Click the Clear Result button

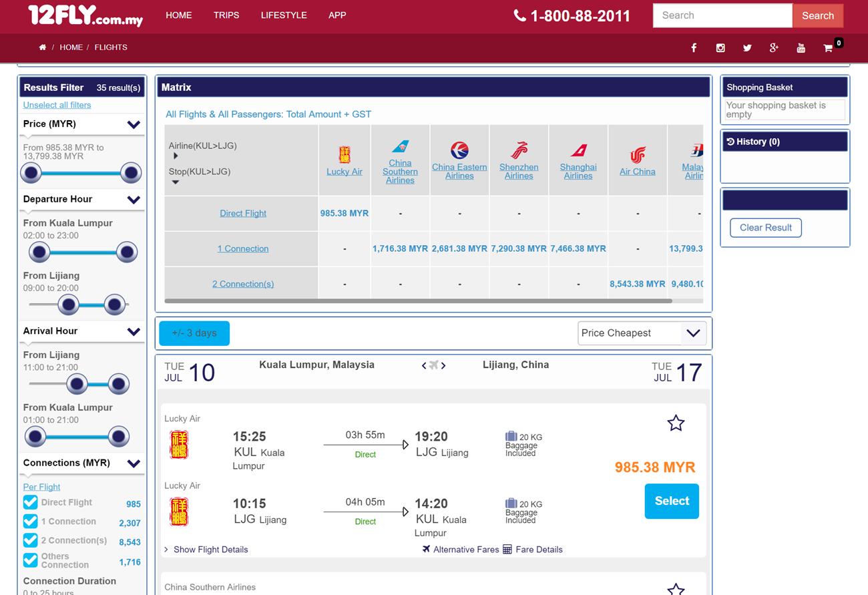[x=766, y=228]
